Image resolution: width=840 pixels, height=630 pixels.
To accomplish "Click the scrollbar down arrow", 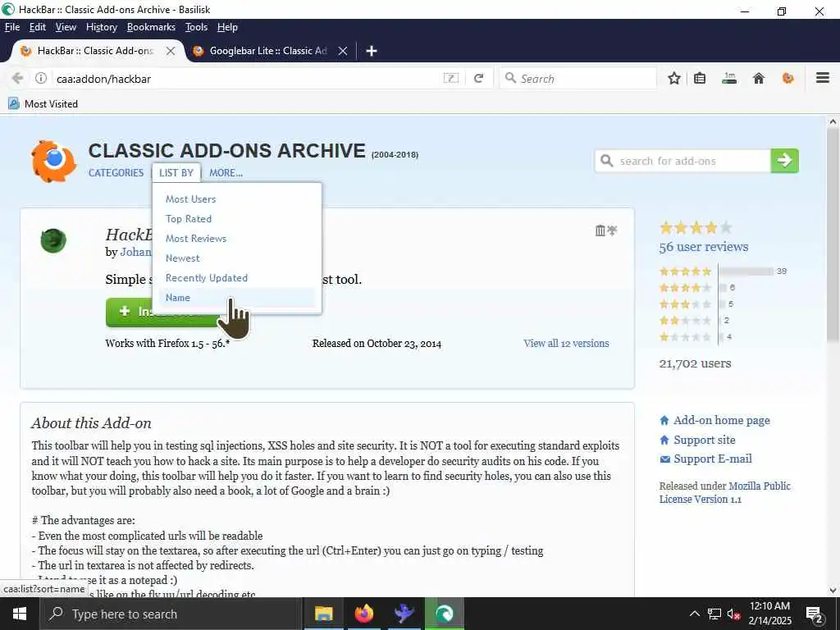I will (x=833, y=591).
